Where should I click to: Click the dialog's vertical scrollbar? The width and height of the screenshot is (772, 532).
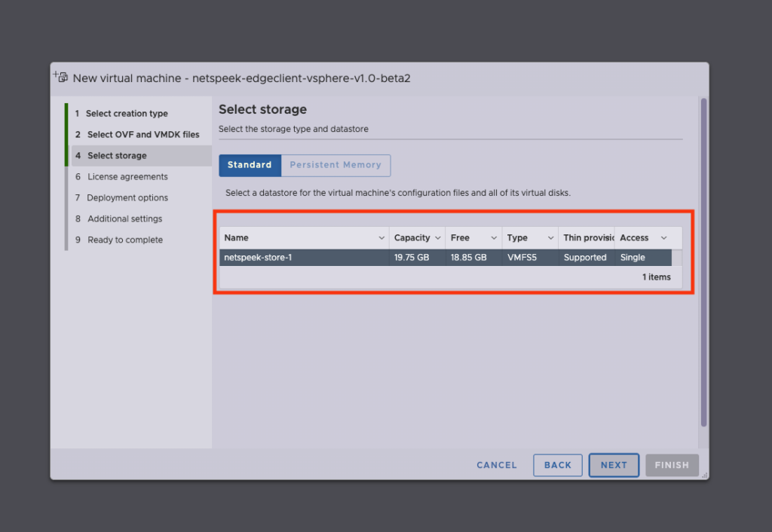[x=703, y=264]
